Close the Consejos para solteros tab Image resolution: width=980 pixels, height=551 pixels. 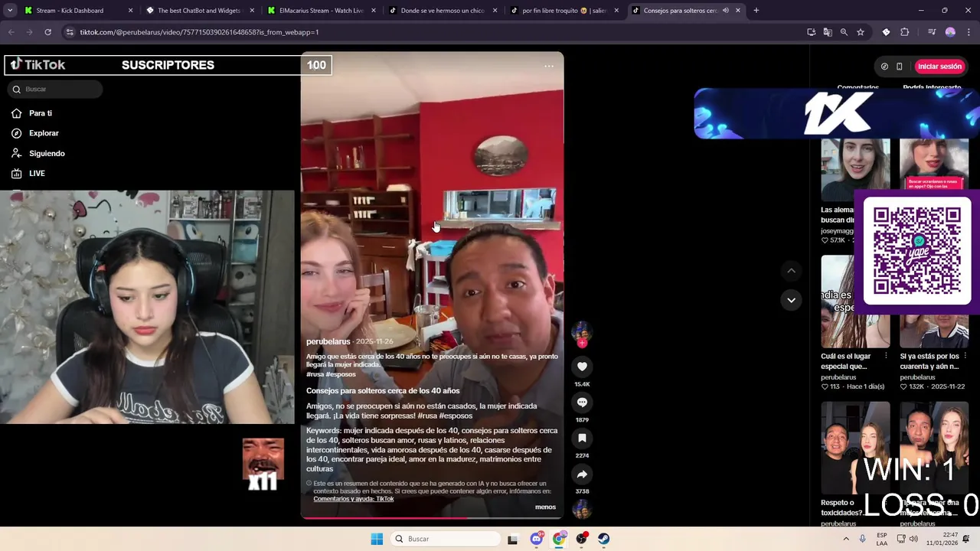(x=738, y=11)
